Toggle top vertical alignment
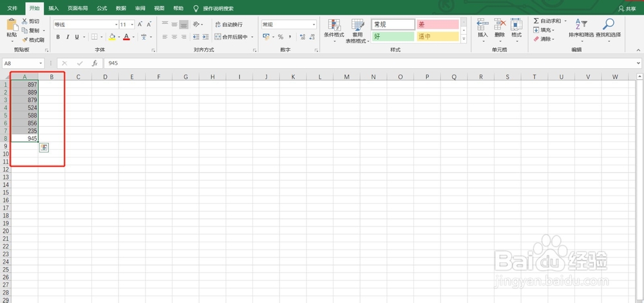The height and width of the screenshot is (303, 644). [x=165, y=24]
